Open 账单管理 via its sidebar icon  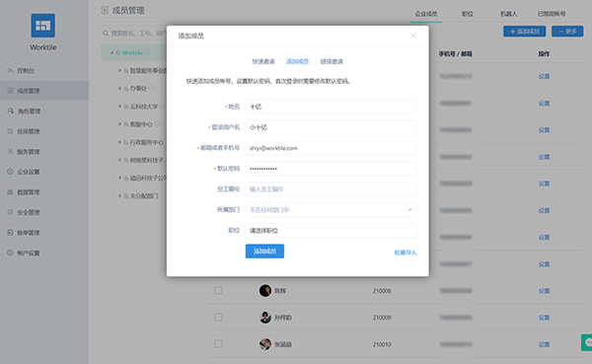tap(10, 233)
